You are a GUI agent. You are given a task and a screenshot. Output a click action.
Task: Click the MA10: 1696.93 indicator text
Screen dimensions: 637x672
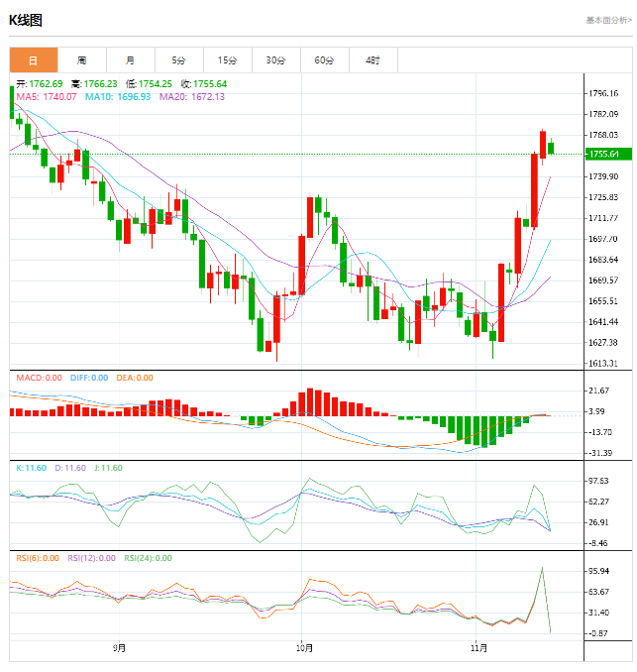click(118, 97)
